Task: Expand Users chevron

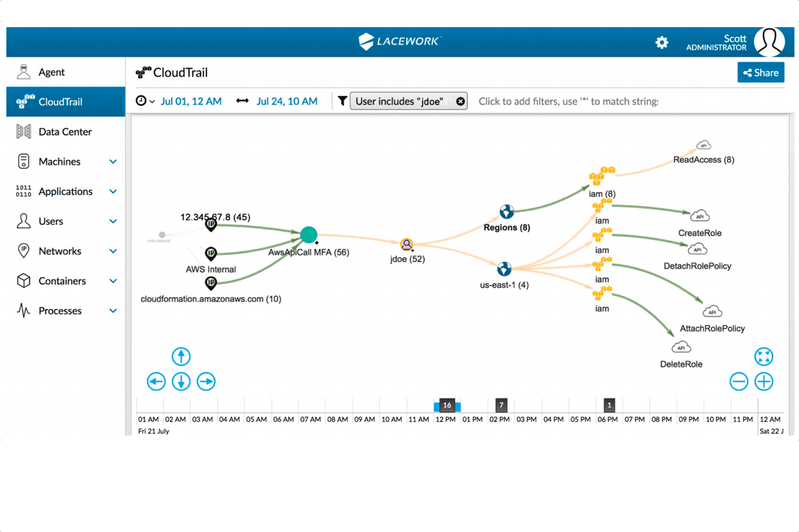Action: (113, 221)
